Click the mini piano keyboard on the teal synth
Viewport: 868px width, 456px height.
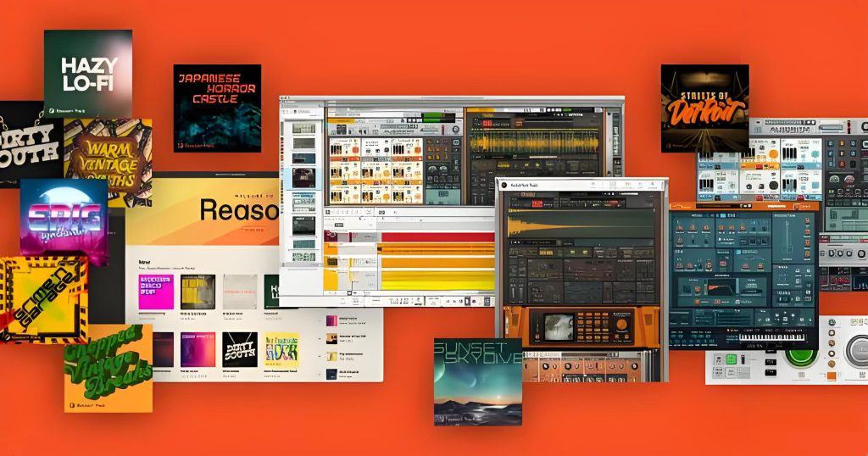[770, 336]
